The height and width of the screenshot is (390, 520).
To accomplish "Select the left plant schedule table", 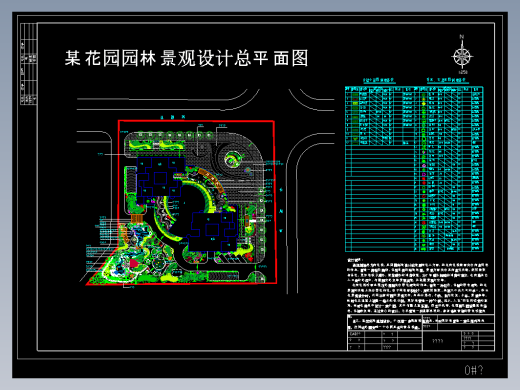I will click(380, 169).
